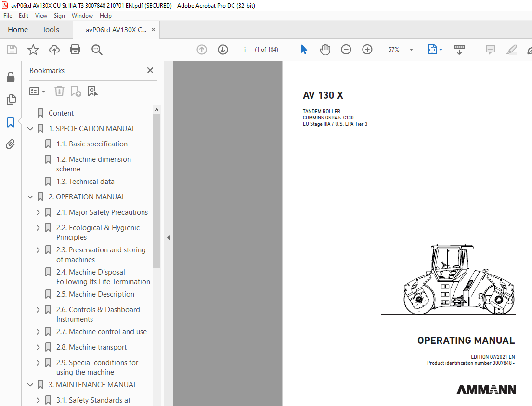The height and width of the screenshot is (406, 532).
Task: Delete selected bookmark trash icon
Action: pyautogui.click(x=59, y=91)
